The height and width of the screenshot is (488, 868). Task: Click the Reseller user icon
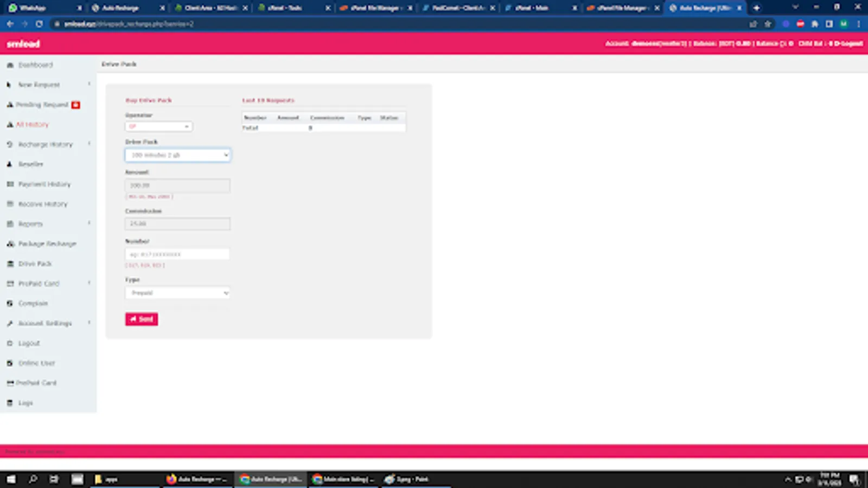click(9, 164)
